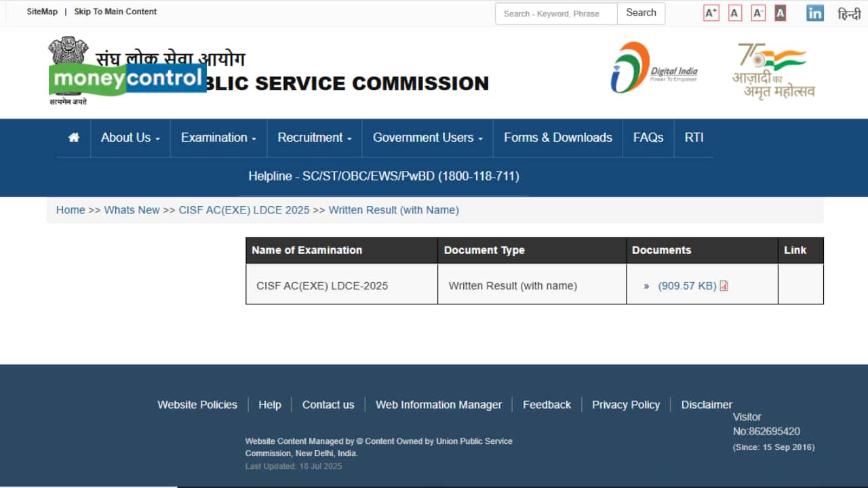
Task: Decrease font size with A- icon
Action: 758,13
